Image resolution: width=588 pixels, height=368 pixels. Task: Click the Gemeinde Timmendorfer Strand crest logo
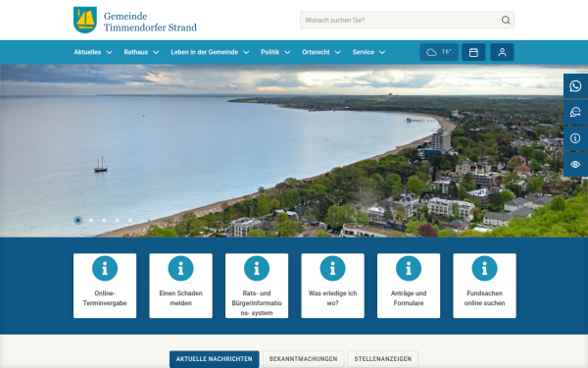coord(85,20)
